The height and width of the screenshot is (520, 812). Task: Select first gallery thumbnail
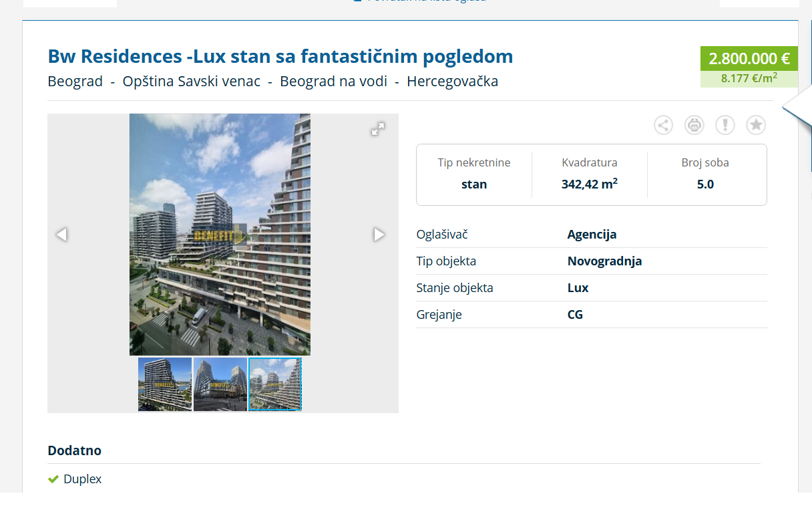pyautogui.click(x=165, y=384)
